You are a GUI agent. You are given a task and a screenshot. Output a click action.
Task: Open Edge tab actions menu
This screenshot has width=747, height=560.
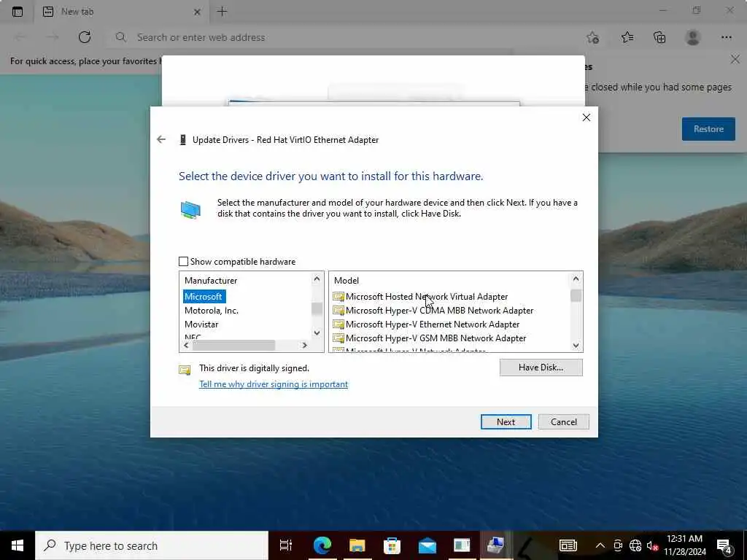(x=18, y=12)
